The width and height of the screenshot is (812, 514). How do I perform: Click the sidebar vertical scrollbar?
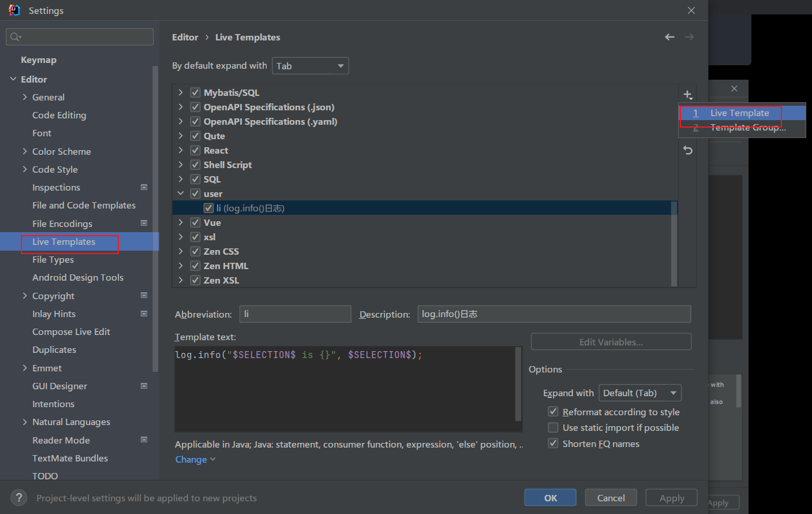coord(155,218)
